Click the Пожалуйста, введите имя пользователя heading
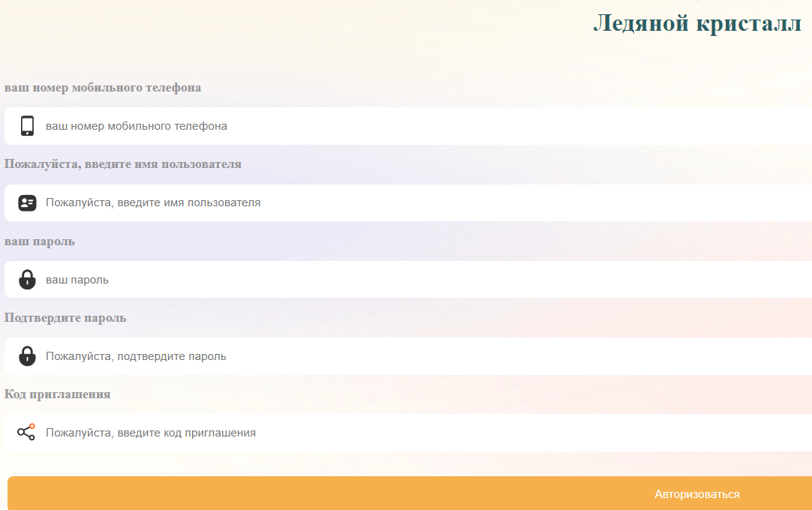The width and height of the screenshot is (812, 510). pos(124,163)
